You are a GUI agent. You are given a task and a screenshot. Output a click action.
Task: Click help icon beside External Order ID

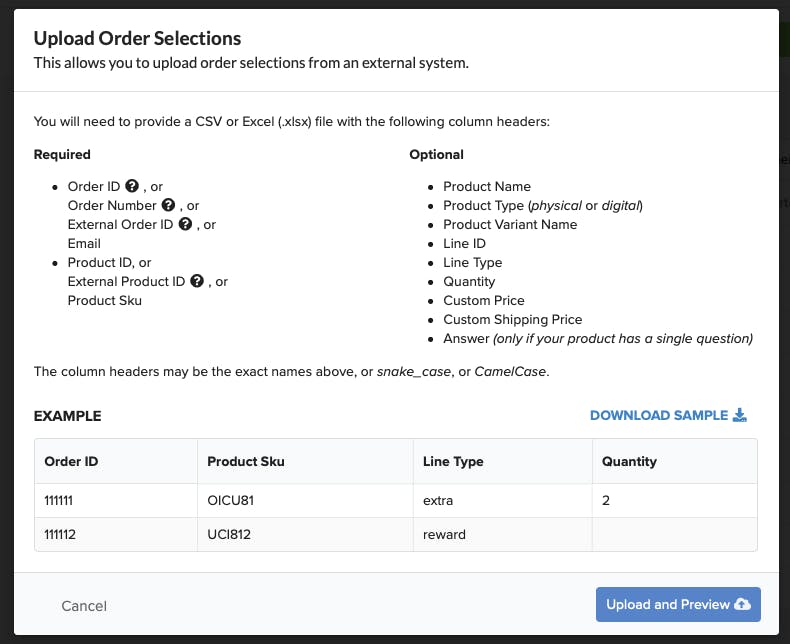click(x=185, y=224)
